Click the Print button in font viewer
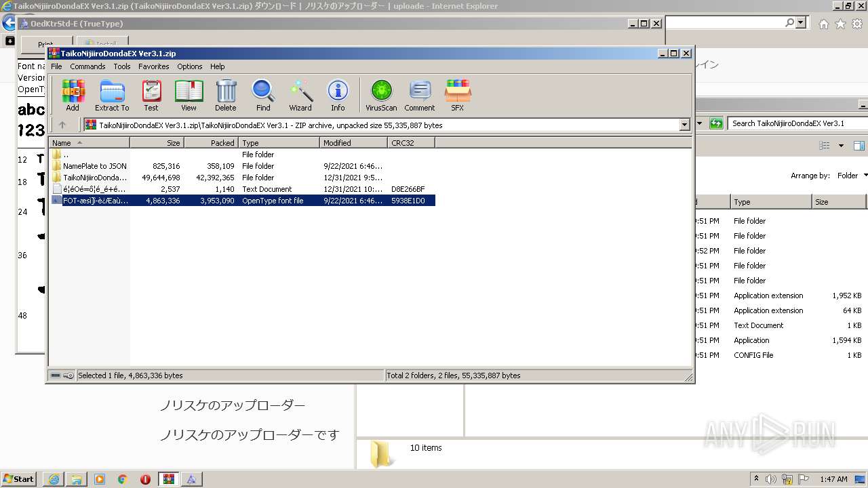The height and width of the screenshot is (488, 868). 45,45
